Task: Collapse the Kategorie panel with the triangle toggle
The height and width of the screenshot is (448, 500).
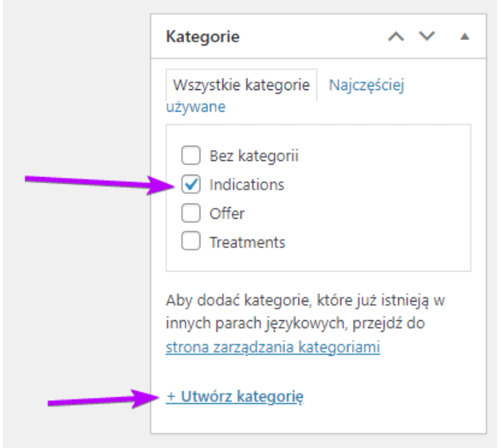Action: [x=465, y=36]
